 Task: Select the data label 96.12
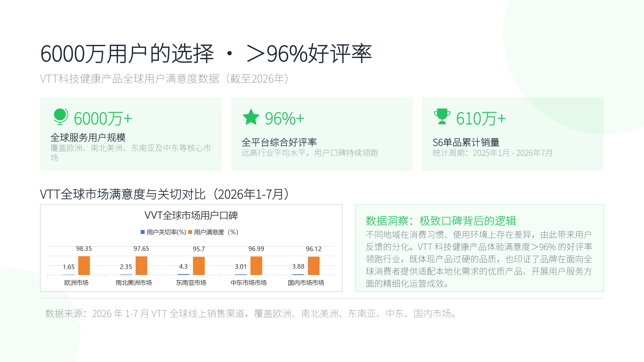pyautogui.click(x=314, y=249)
